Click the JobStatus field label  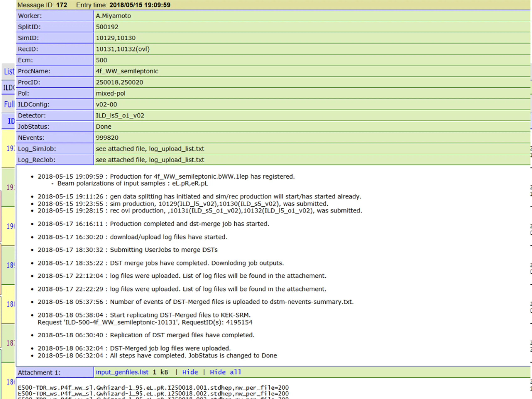coord(34,127)
